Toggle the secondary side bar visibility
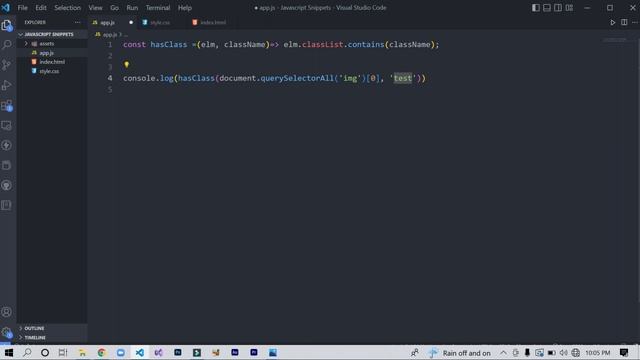This screenshot has height=360, width=640. [558, 8]
